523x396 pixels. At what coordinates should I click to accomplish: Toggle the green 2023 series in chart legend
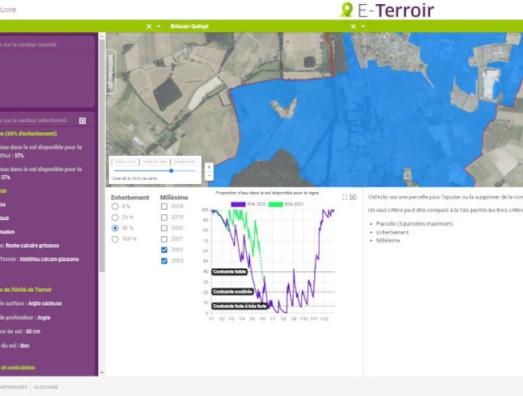pyautogui.click(x=286, y=204)
